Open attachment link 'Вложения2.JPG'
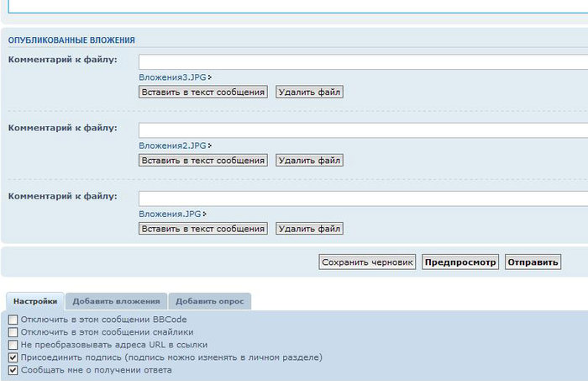 (173, 146)
